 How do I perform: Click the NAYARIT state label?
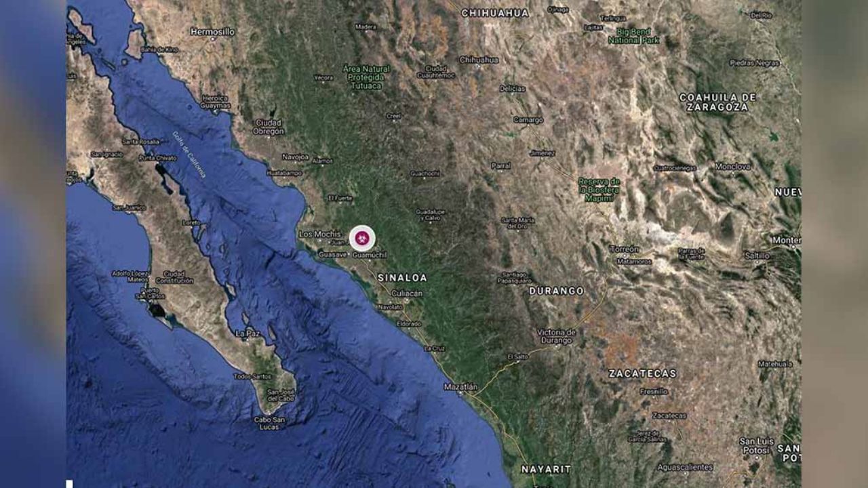click(x=546, y=469)
